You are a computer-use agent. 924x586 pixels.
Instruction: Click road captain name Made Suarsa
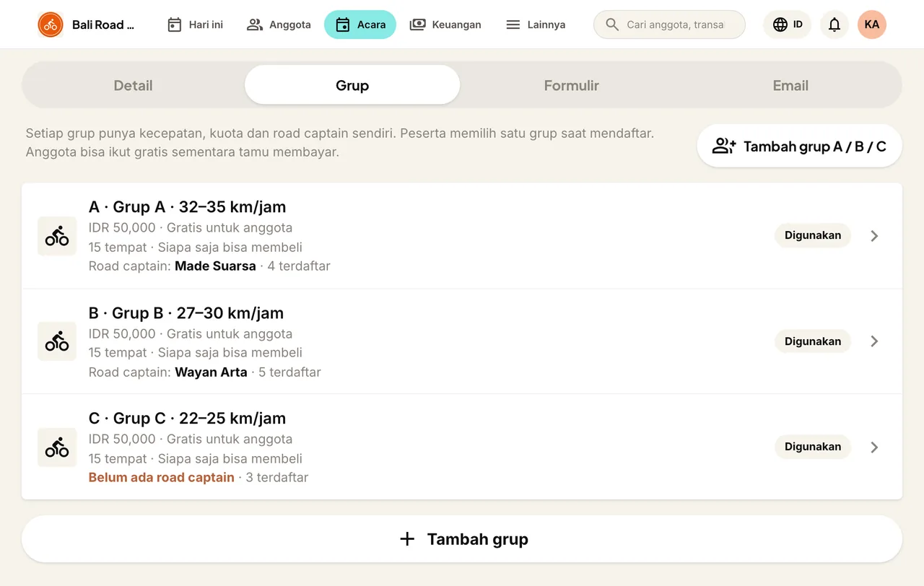[x=215, y=266]
